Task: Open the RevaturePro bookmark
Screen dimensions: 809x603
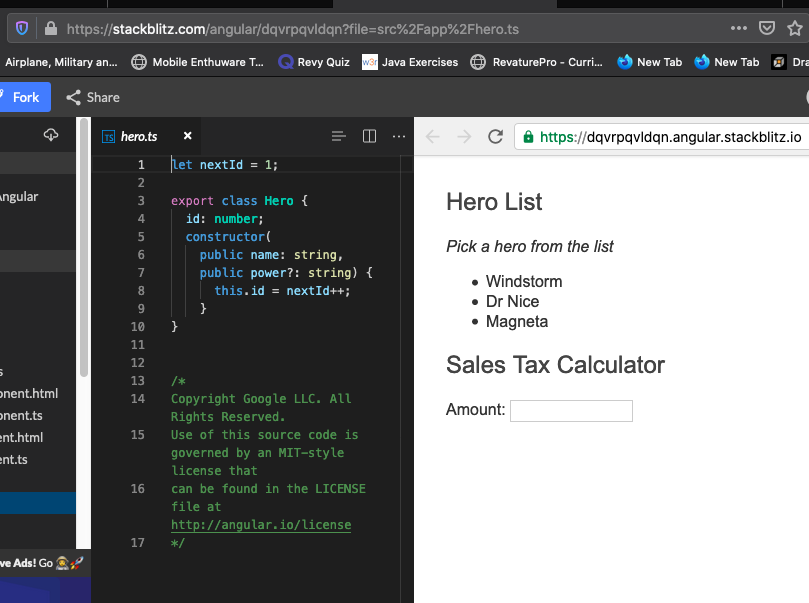Action: pos(537,62)
